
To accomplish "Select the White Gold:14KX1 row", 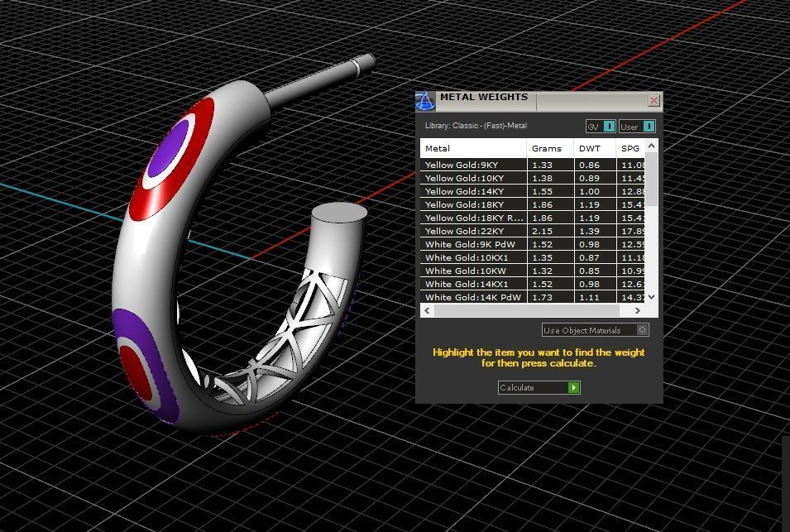I will click(x=533, y=284).
